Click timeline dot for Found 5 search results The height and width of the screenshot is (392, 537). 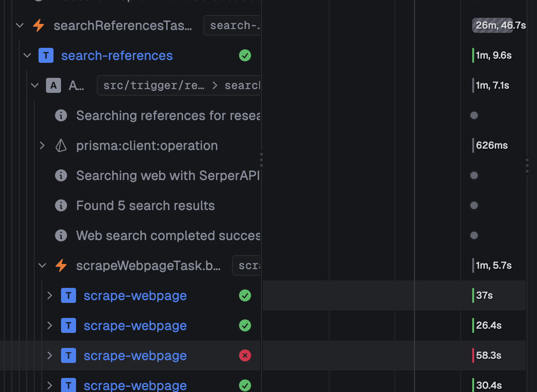(474, 205)
